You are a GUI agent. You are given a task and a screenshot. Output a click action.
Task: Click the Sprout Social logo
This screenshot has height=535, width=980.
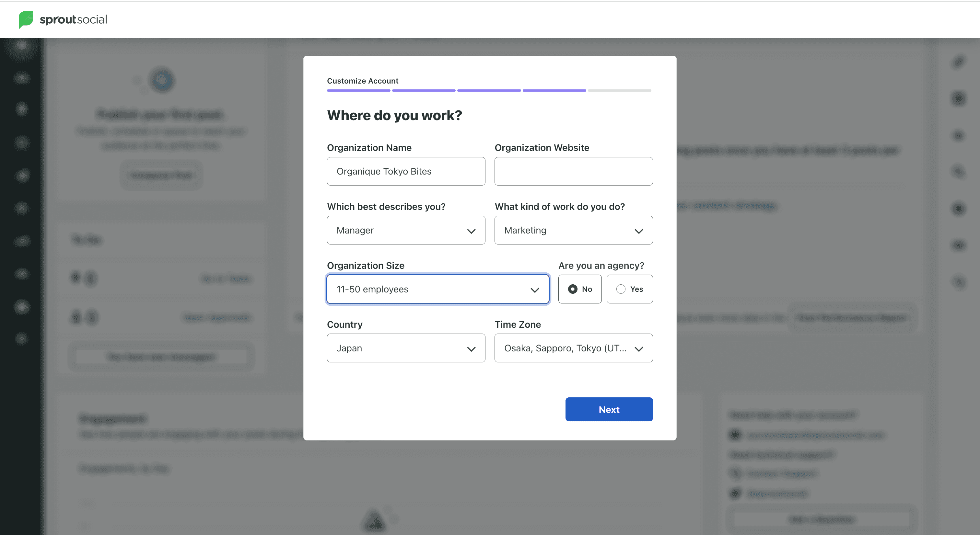(x=63, y=19)
